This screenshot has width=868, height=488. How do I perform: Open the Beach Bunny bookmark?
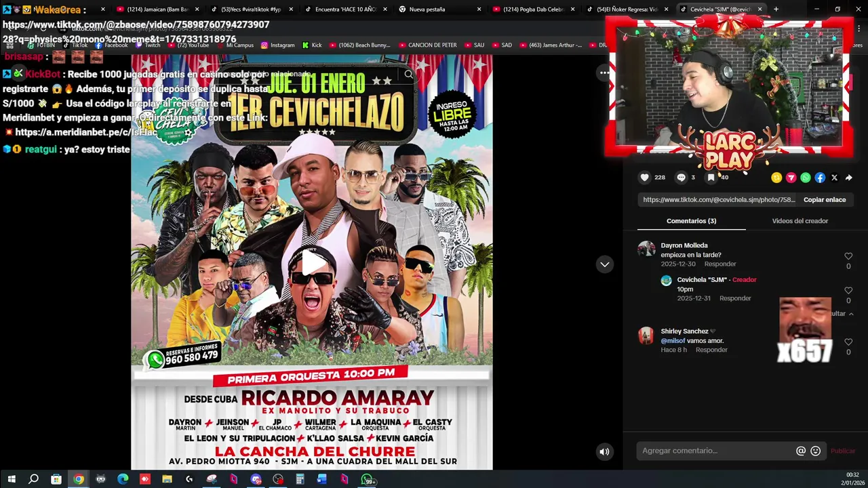pos(360,45)
